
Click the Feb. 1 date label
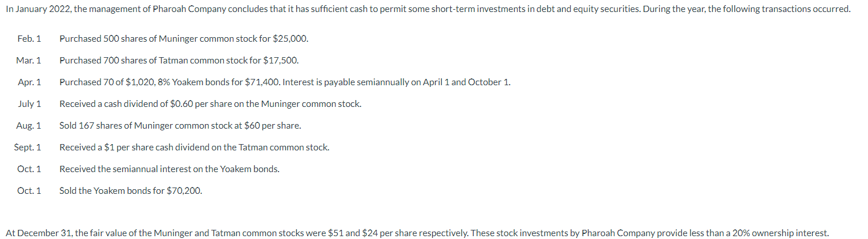pos(30,39)
